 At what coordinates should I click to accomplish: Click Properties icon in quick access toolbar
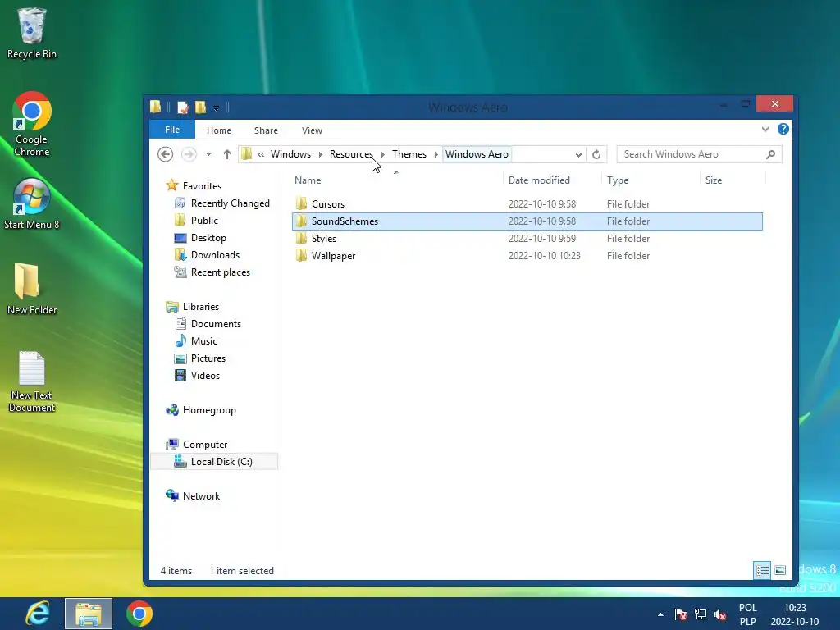(x=183, y=107)
